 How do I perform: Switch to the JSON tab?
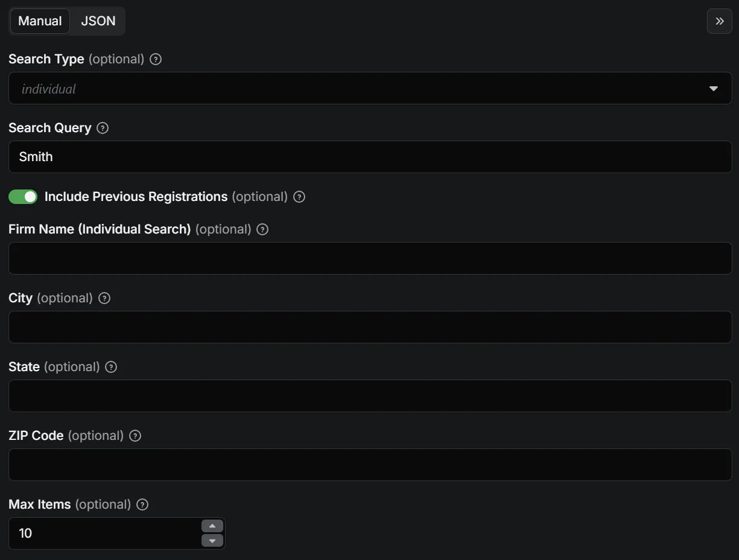tap(98, 21)
